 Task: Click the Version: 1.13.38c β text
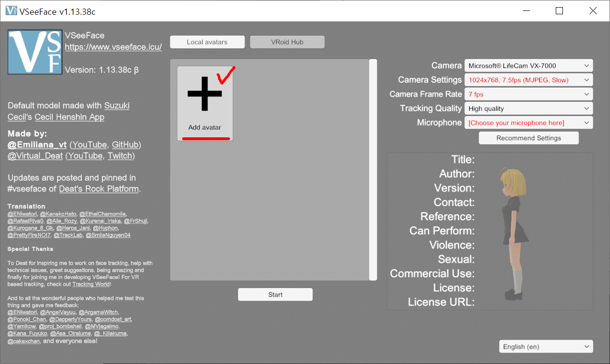(x=101, y=70)
